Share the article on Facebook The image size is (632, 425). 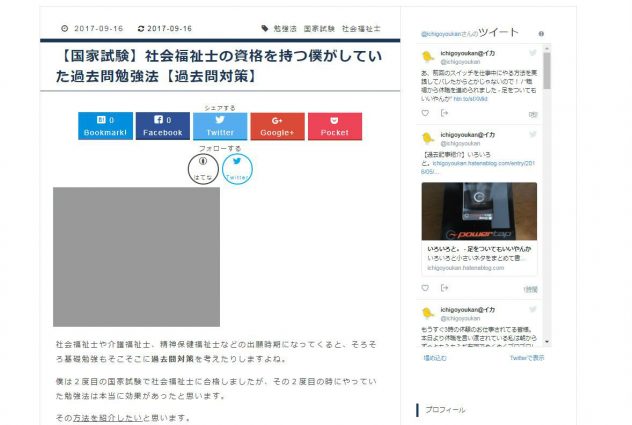163,126
